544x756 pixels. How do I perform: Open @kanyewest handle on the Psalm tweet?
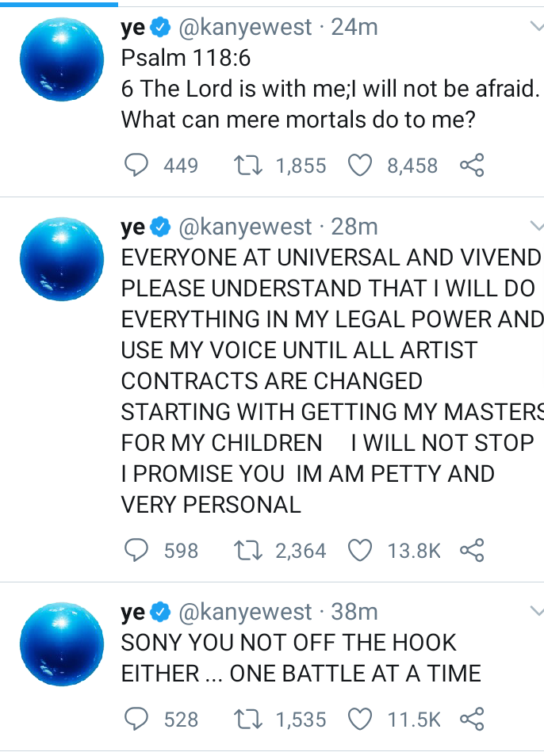tap(247, 28)
